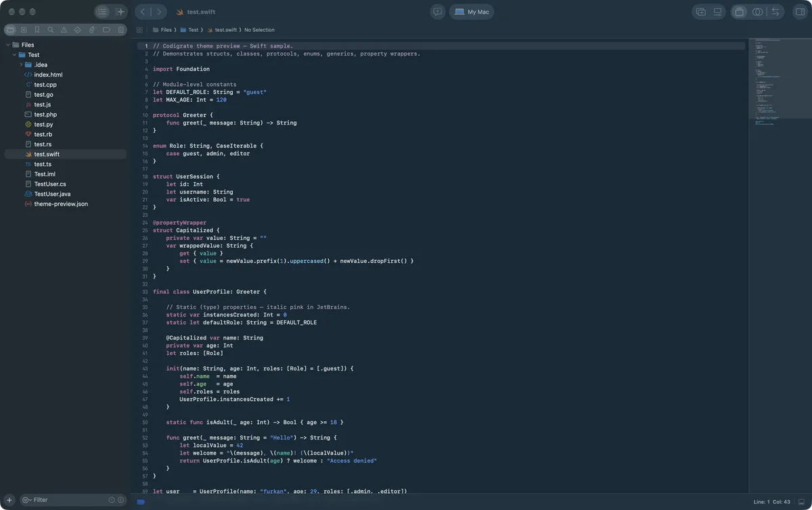This screenshot has width=812, height=510.
Task: Open the No Selection symbol jump menu
Action: pyautogui.click(x=259, y=30)
